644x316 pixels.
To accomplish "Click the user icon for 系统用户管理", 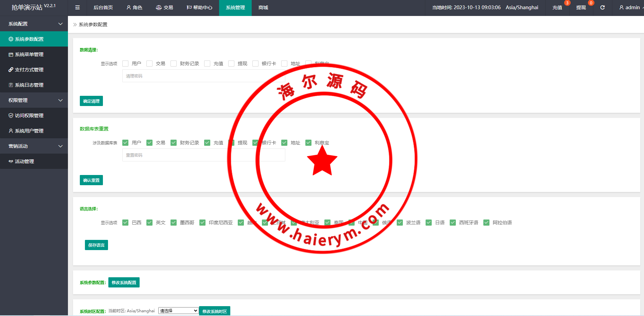I will 11,131.
